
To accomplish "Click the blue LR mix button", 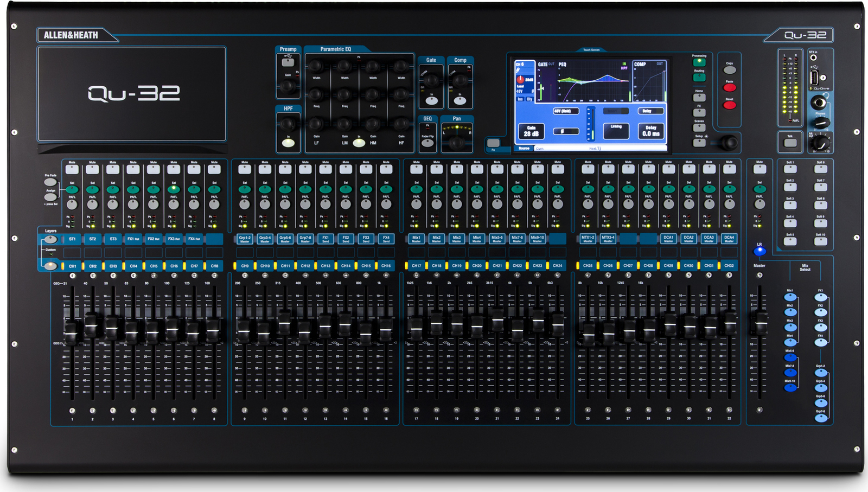I will pos(759,251).
